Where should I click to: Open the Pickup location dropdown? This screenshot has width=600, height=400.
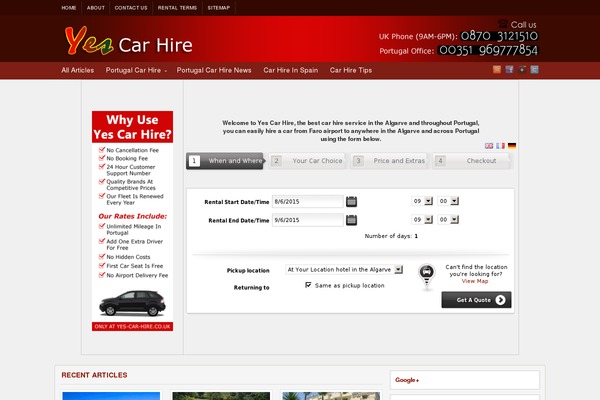coord(344,269)
